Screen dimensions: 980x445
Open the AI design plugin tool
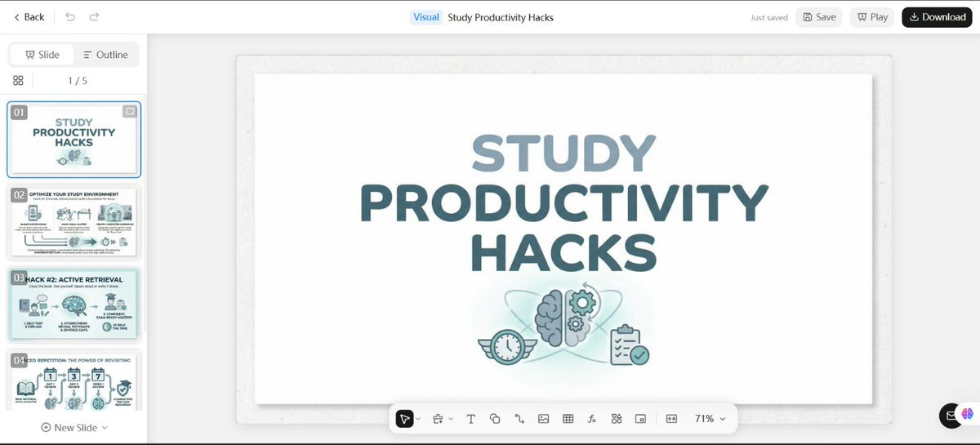point(438,419)
